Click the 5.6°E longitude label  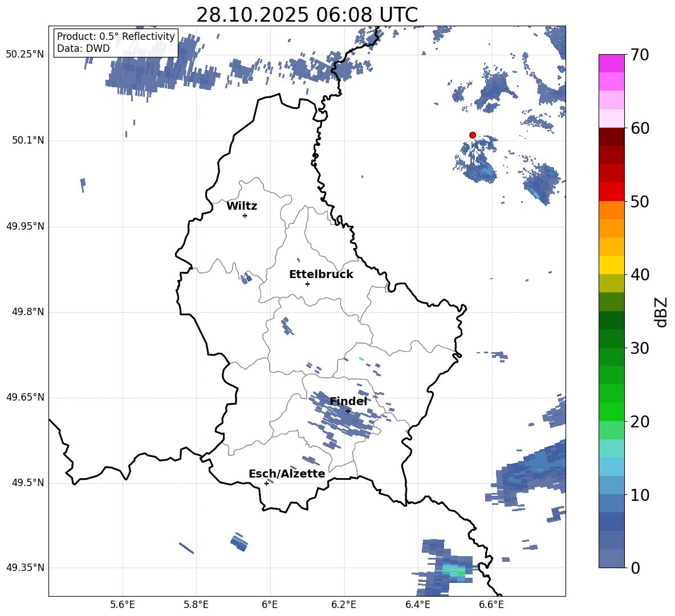[123, 605]
